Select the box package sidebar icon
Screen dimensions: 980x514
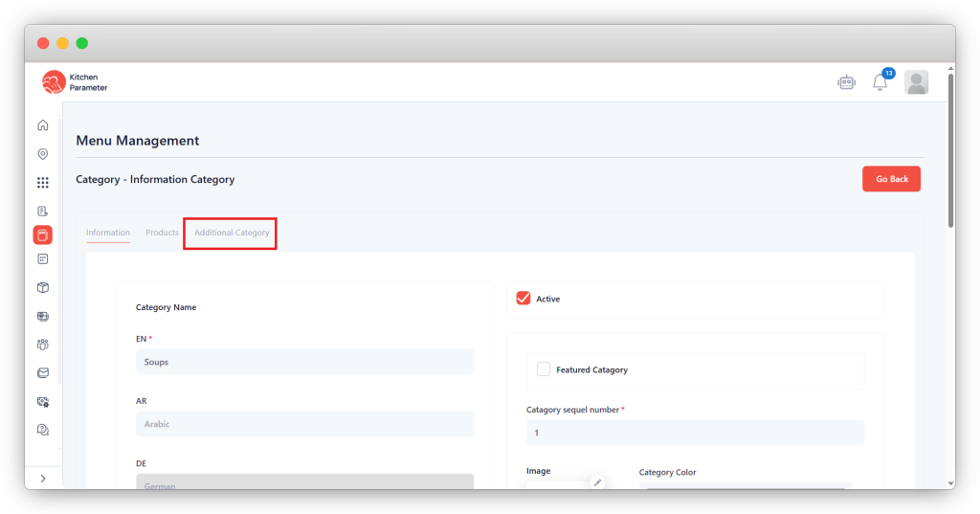pyautogui.click(x=42, y=287)
